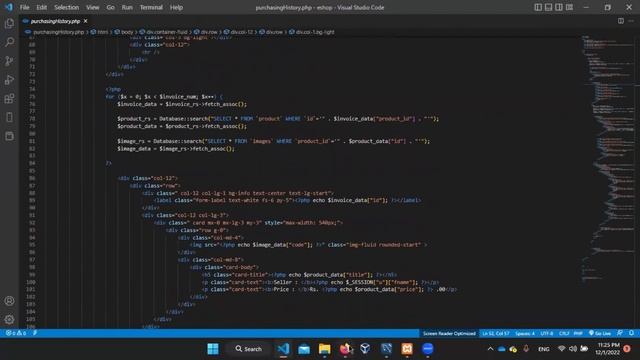
Task: Open notifications bell in status bar
Action: pos(631,333)
